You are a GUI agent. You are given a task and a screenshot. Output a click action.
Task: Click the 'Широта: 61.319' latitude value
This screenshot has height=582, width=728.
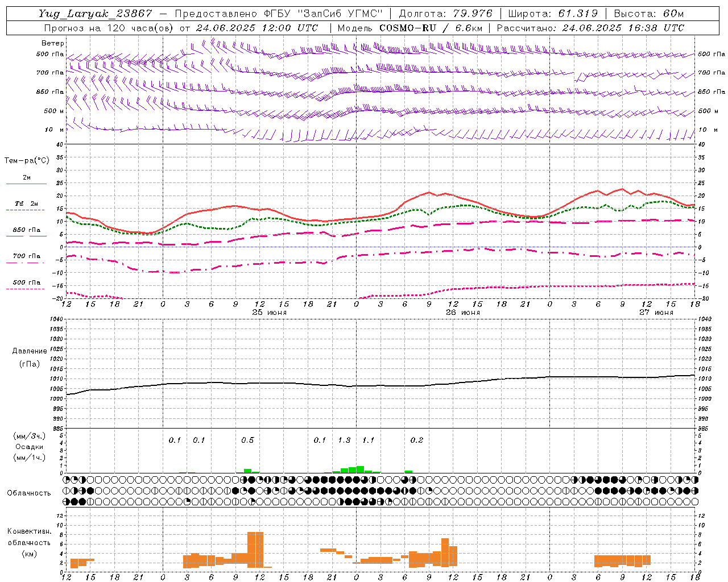(x=552, y=14)
